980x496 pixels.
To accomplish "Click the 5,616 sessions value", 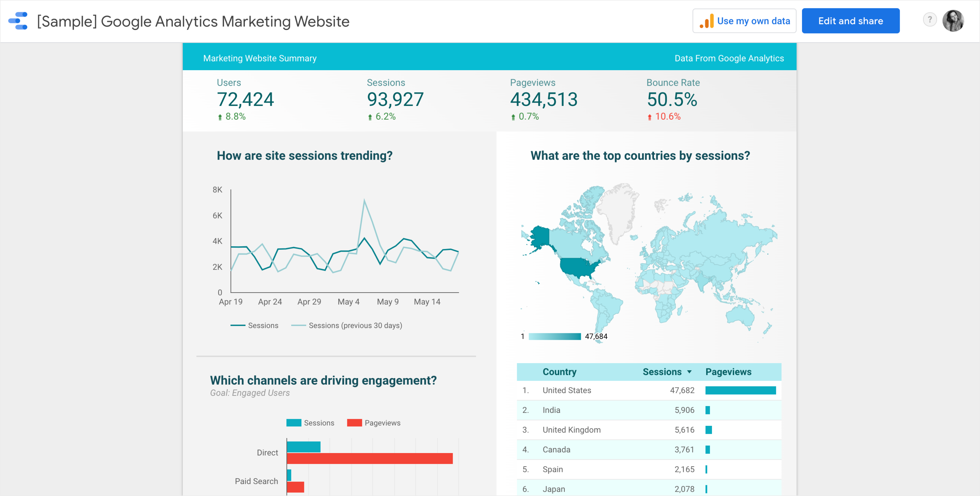I will click(684, 430).
